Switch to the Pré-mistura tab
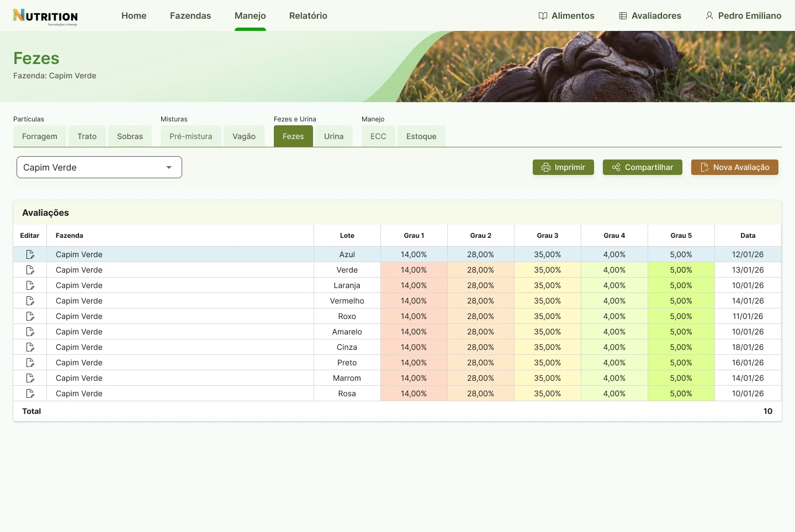Viewport: 795px width, 532px height. tap(191, 136)
